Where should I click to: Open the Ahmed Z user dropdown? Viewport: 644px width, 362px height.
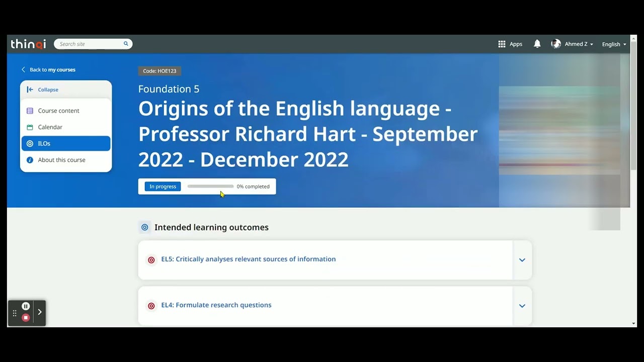click(579, 44)
